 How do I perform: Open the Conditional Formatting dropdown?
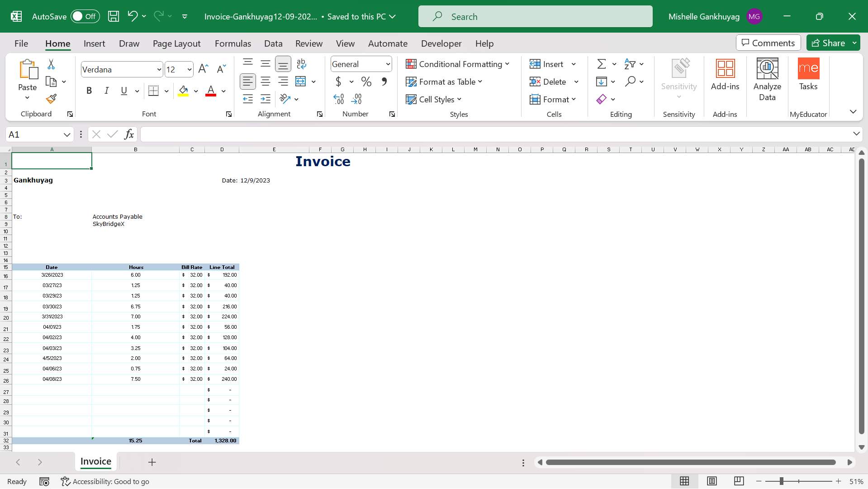tap(457, 64)
